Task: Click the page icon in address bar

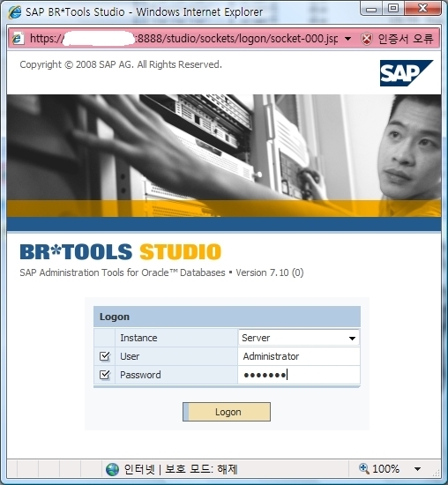Action: coord(18,39)
